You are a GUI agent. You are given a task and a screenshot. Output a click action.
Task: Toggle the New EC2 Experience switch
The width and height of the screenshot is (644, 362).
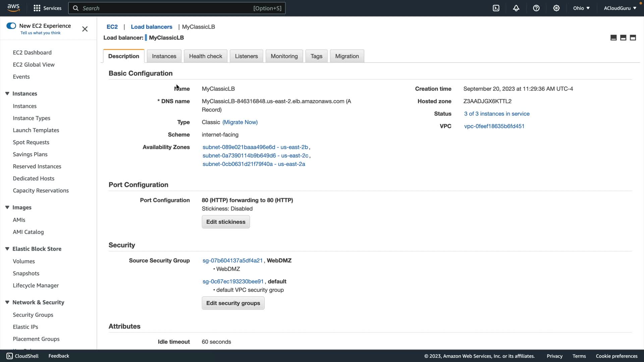pyautogui.click(x=11, y=26)
